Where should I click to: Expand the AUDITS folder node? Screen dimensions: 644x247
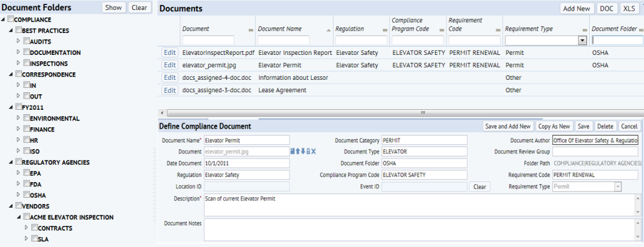pyautogui.click(x=18, y=41)
